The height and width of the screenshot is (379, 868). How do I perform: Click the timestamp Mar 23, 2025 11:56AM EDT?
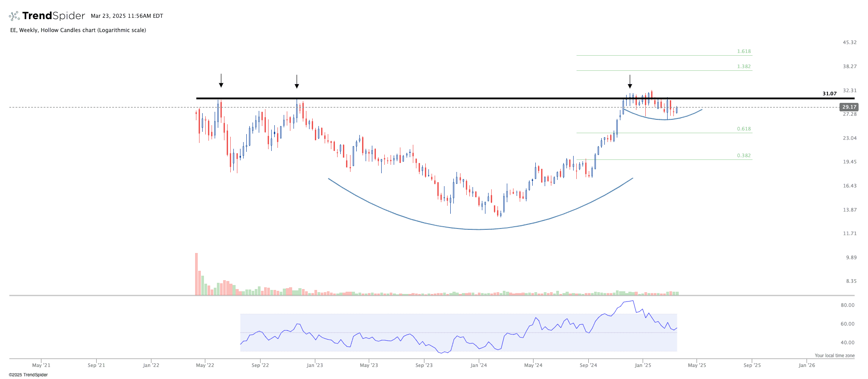coord(127,16)
